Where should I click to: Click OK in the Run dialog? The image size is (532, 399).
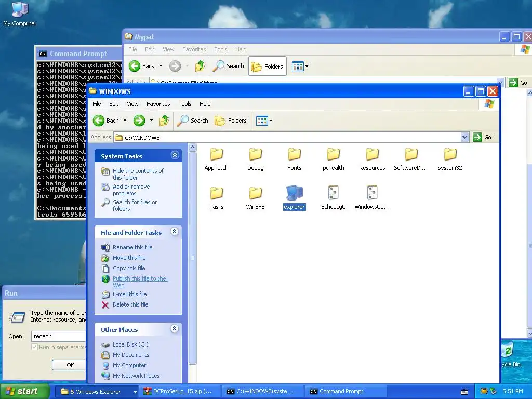69,365
